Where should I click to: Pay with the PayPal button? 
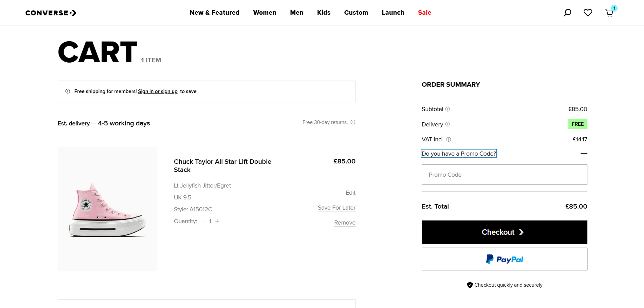point(504,259)
